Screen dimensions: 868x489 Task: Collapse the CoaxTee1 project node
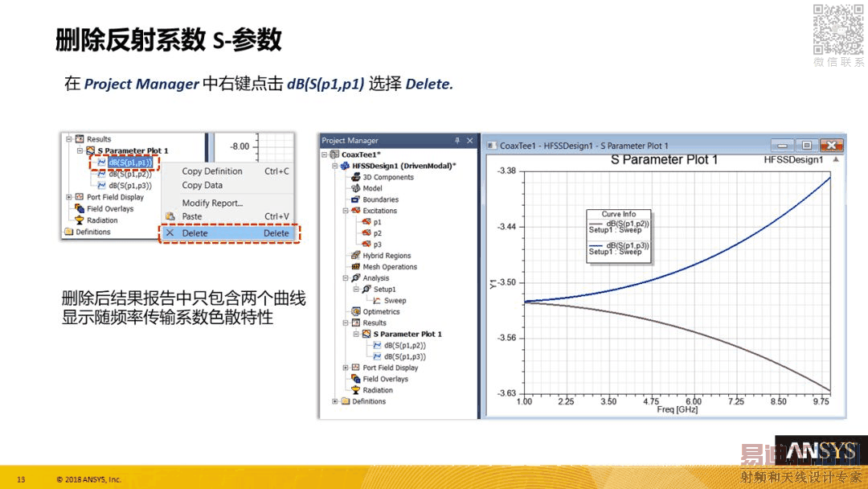pos(325,154)
